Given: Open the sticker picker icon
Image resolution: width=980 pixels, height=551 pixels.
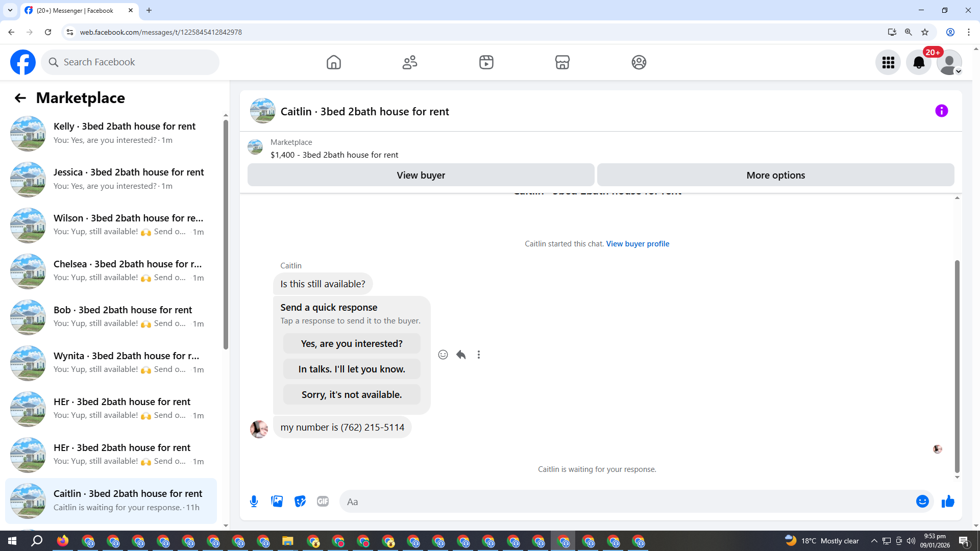Looking at the screenshot, I should [300, 502].
